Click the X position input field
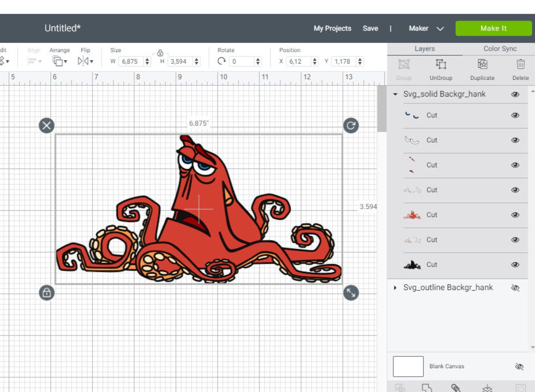Screen dimensions: 535x392 coord(298,61)
